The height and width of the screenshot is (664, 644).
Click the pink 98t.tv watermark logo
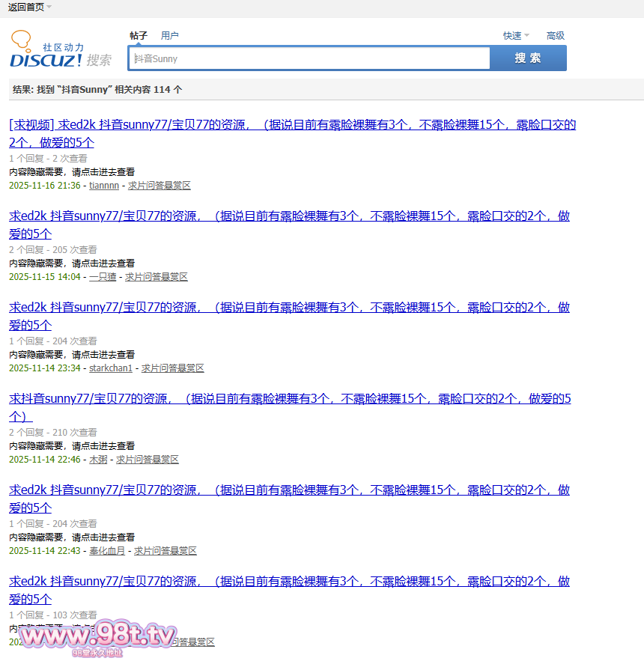click(97, 638)
